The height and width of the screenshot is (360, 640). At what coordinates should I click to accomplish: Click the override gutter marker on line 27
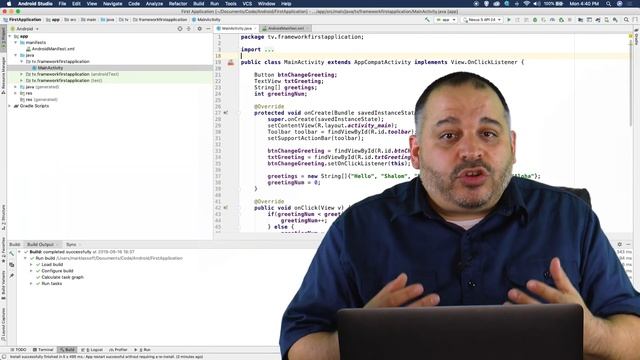226,113
